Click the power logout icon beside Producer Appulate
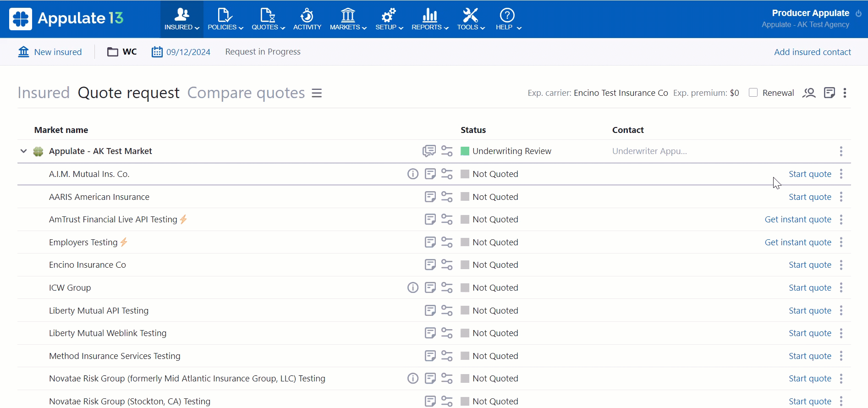868x408 pixels. (x=858, y=13)
